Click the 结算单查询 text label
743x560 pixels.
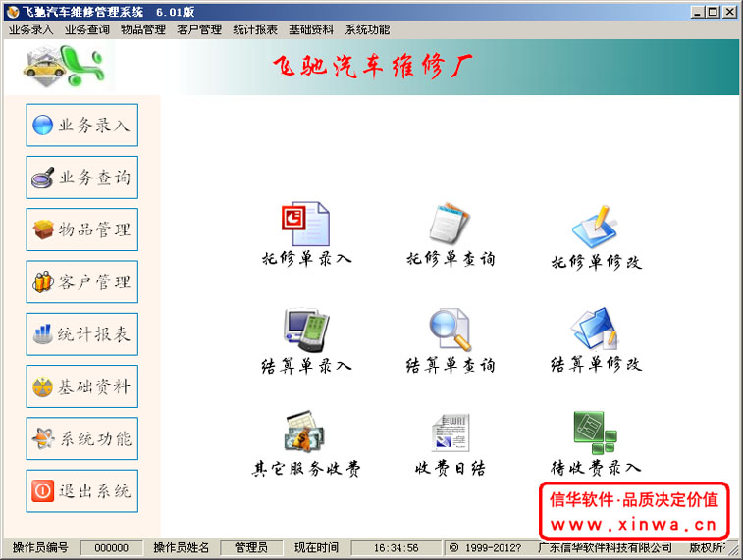pos(451,366)
